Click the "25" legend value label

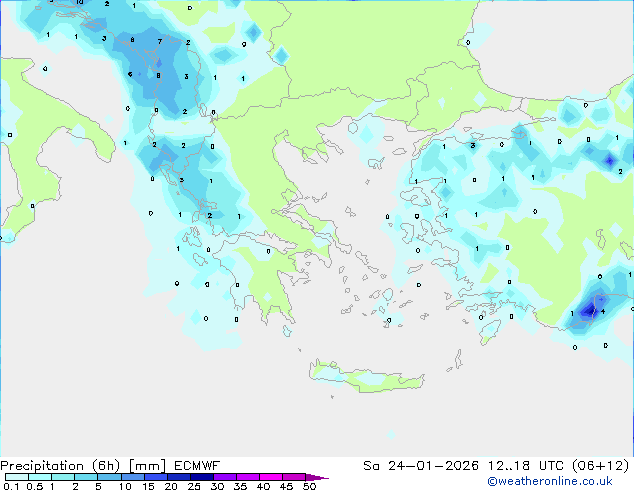(x=194, y=486)
